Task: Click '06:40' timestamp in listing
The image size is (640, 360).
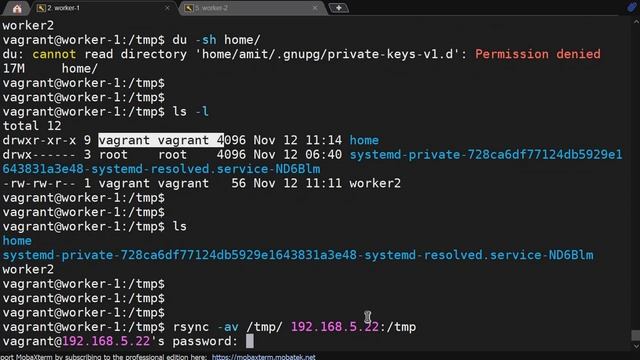Action: (x=324, y=154)
